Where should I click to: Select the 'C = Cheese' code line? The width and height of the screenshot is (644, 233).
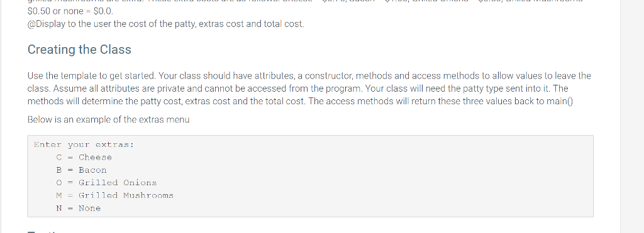point(84,158)
